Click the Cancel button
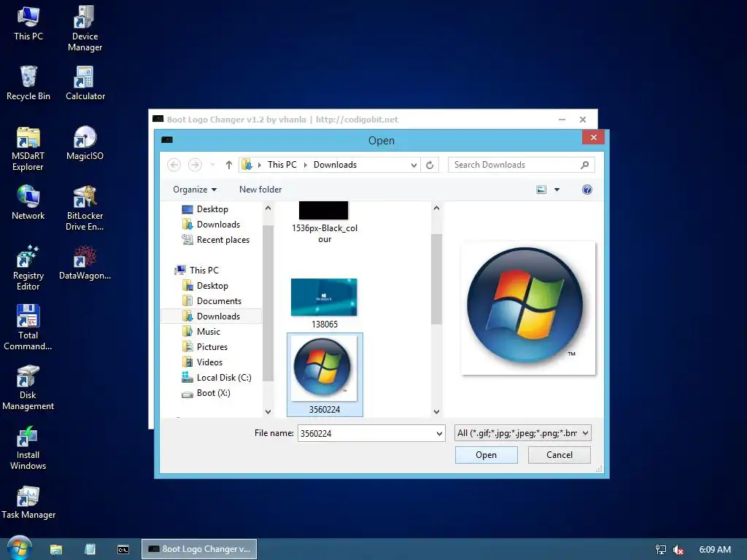747x560 pixels. (x=560, y=455)
